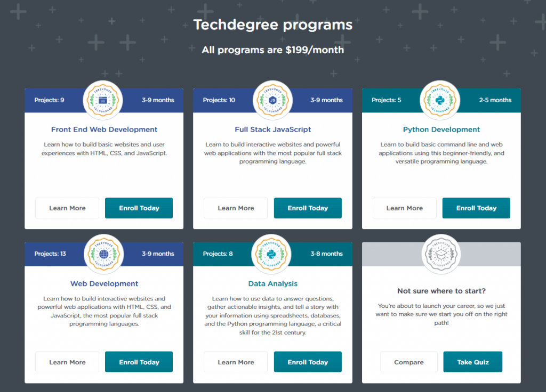This screenshot has width=546, height=392.
Task: Click the Python Development badge icon
Action: (x=440, y=100)
